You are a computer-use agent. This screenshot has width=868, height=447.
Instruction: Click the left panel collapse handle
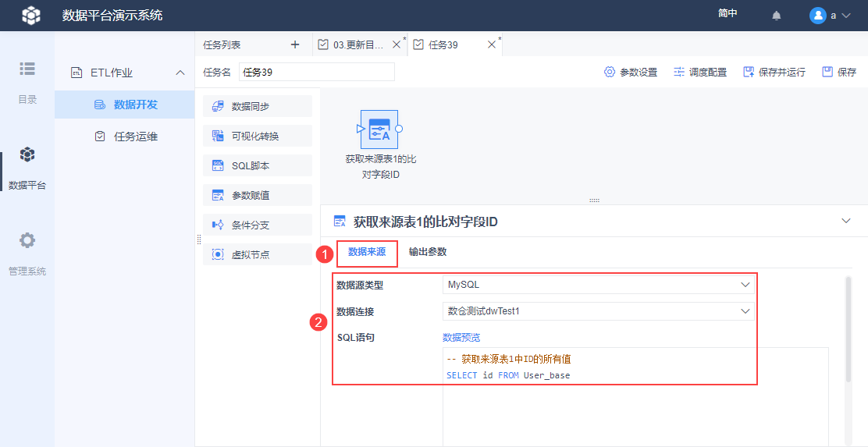(x=198, y=239)
